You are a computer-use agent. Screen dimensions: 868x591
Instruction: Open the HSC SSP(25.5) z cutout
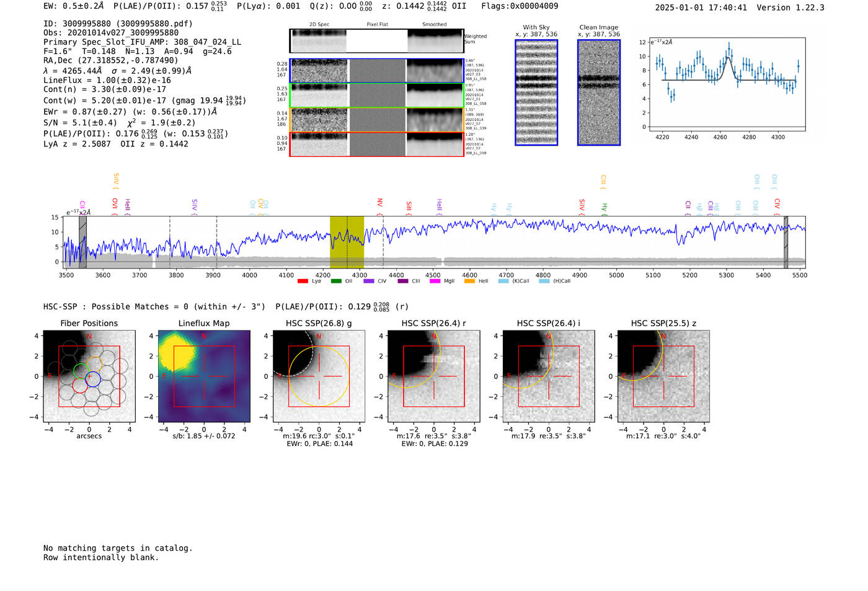[x=663, y=376]
